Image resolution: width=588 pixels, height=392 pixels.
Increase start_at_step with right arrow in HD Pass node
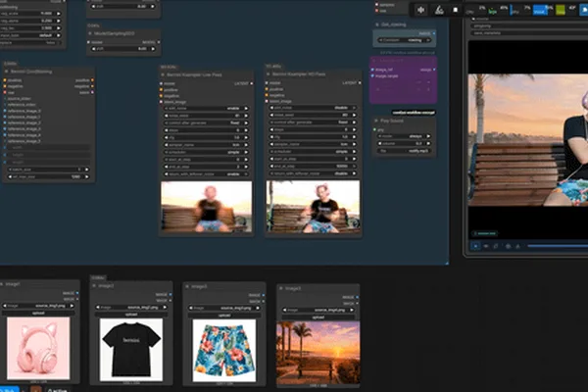(354, 159)
